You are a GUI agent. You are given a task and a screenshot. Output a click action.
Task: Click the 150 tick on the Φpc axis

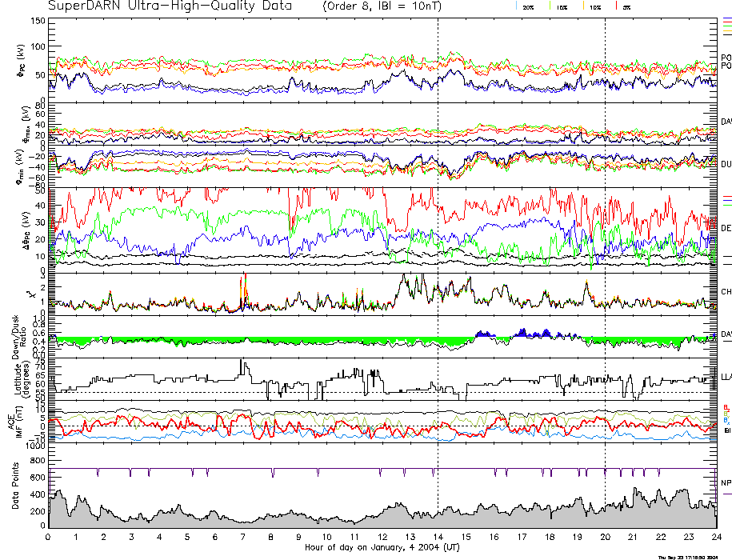pyautogui.click(x=38, y=21)
